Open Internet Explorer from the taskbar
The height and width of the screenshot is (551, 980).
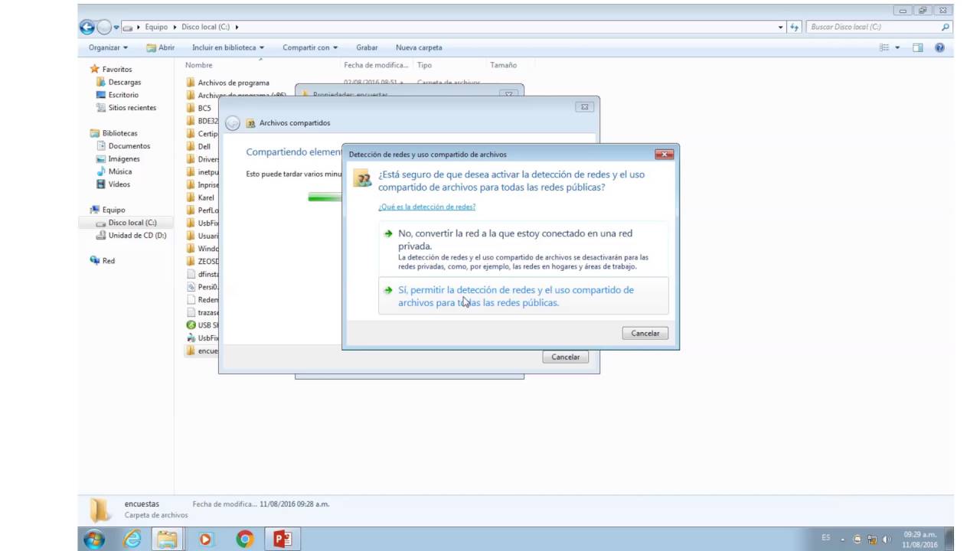(x=132, y=540)
